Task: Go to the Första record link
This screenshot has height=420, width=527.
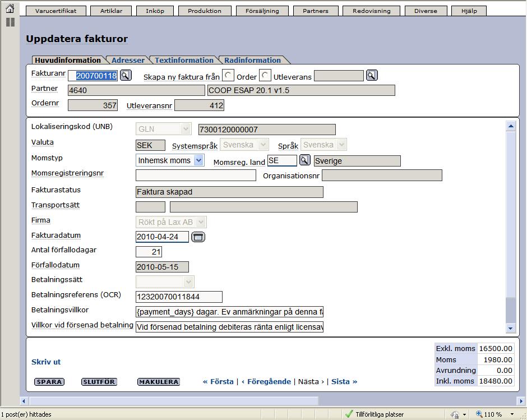Action: pos(218,382)
